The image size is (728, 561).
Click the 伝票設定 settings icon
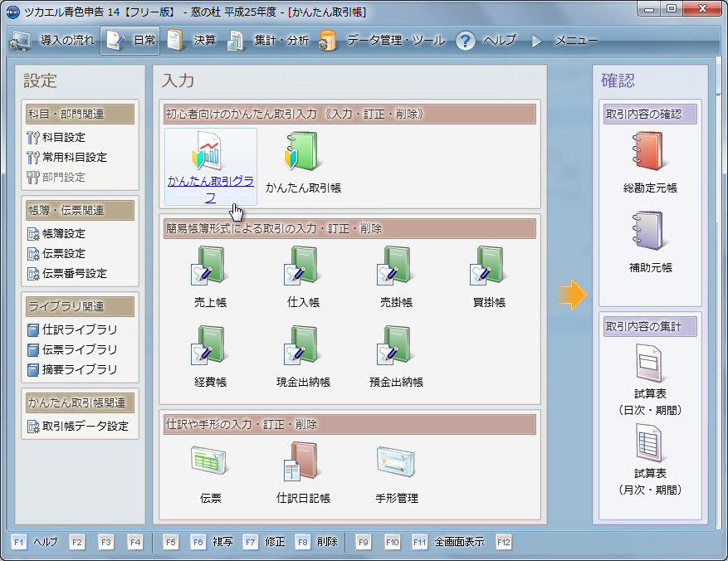(x=33, y=254)
